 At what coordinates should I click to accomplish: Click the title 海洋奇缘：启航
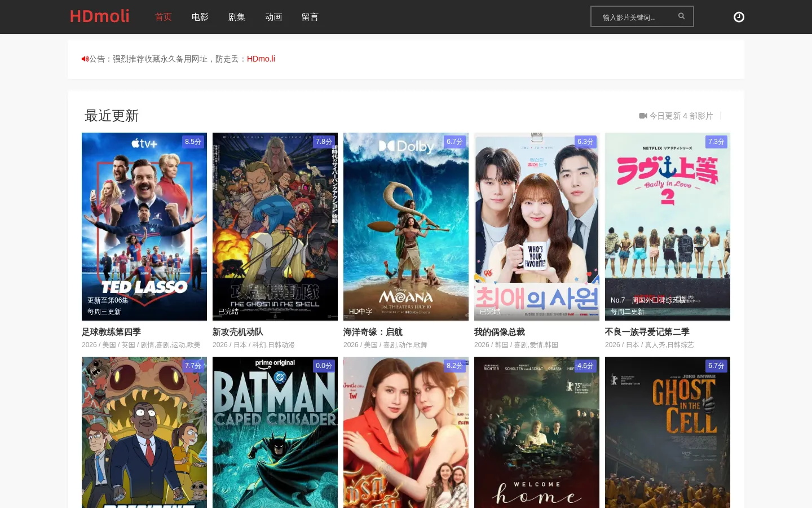pos(373,332)
